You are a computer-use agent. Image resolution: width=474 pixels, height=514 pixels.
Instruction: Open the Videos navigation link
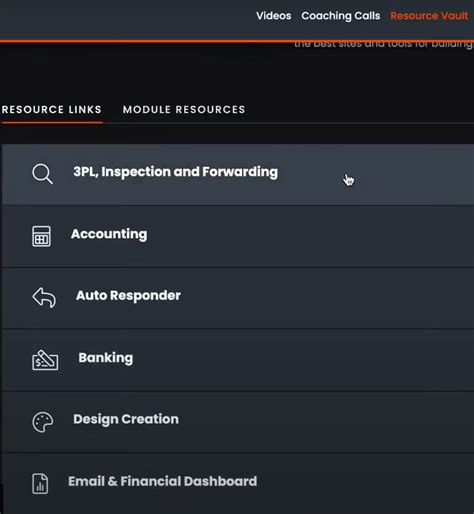[274, 16]
